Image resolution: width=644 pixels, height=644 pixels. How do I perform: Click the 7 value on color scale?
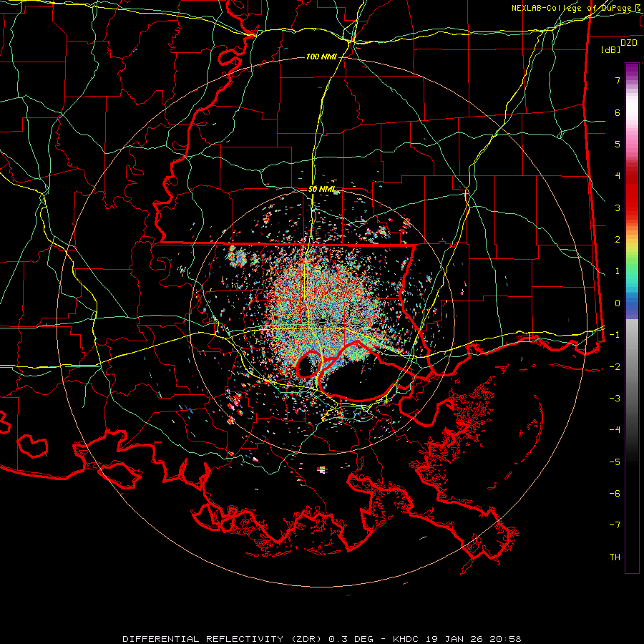tap(618, 80)
